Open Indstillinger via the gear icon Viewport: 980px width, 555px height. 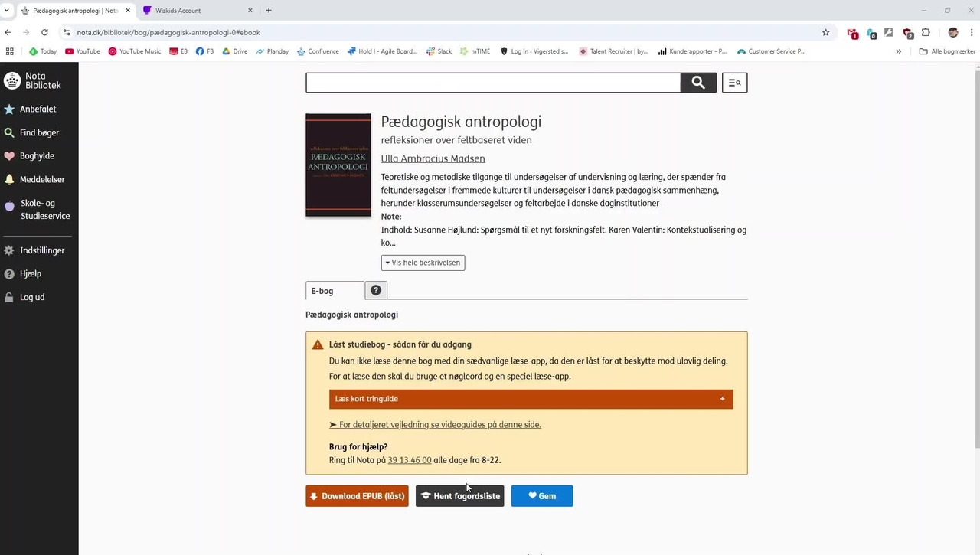11,250
